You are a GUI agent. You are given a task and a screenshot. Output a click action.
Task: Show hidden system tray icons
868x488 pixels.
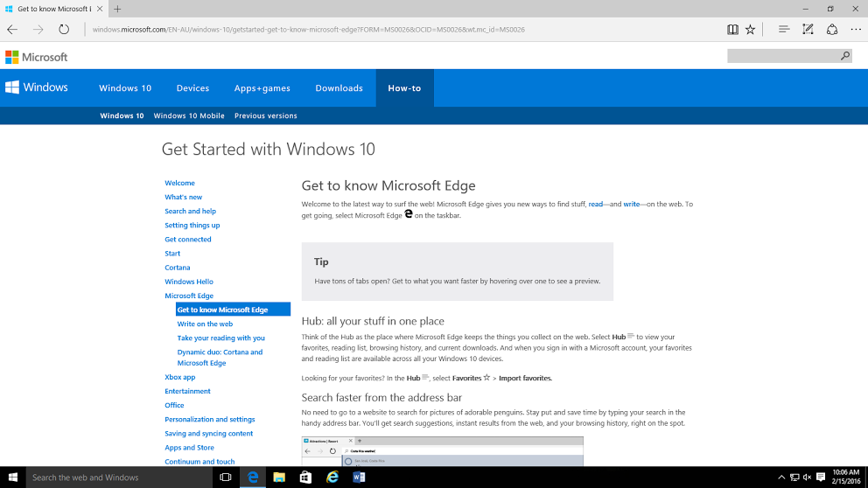point(780,478)
